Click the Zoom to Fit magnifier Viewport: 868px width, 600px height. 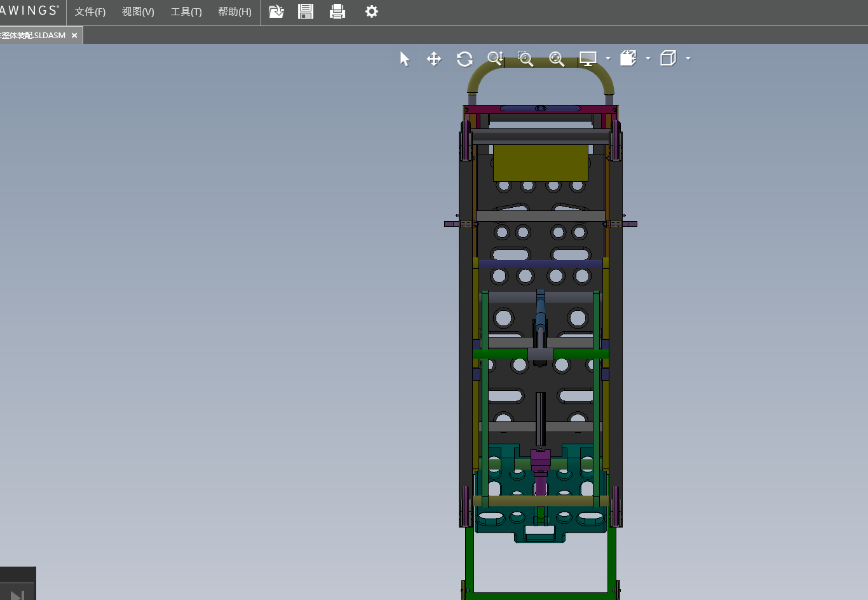point(557,59)
